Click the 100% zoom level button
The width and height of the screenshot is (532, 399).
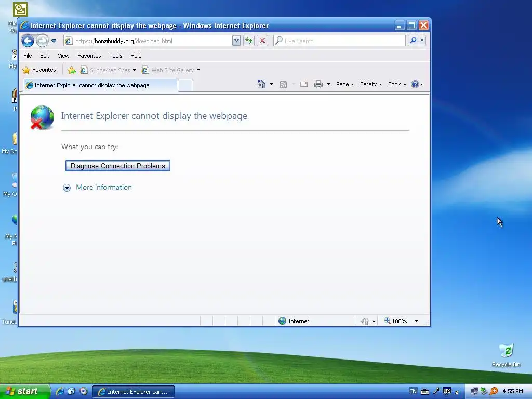(395, 321)
